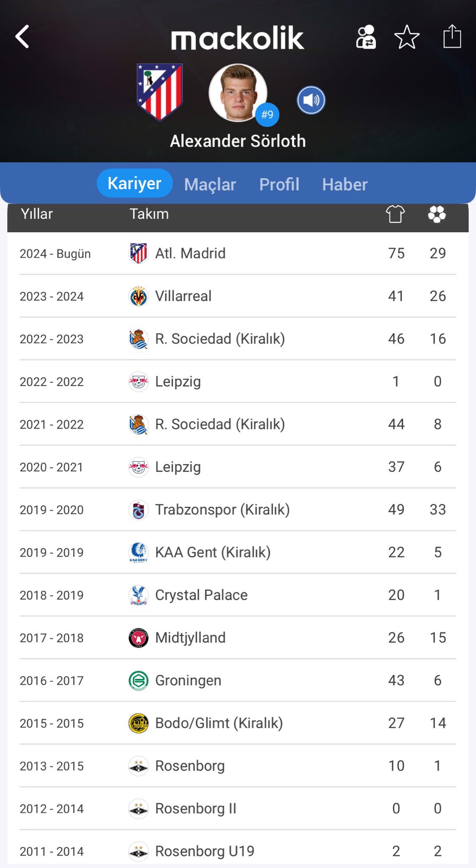
Task: Open the Villarreal career row
Action: pyautogui.click(x=238, y=296)
